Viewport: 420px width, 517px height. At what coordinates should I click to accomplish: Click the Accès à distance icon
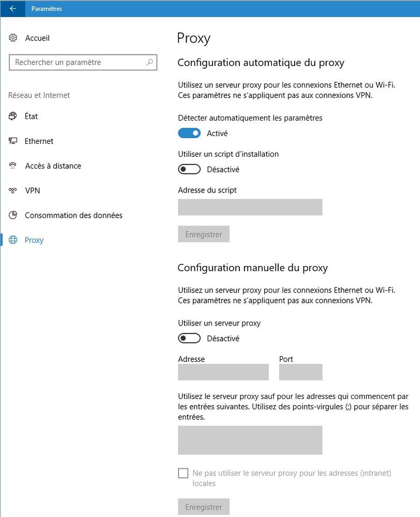click(x=13, y=166)
